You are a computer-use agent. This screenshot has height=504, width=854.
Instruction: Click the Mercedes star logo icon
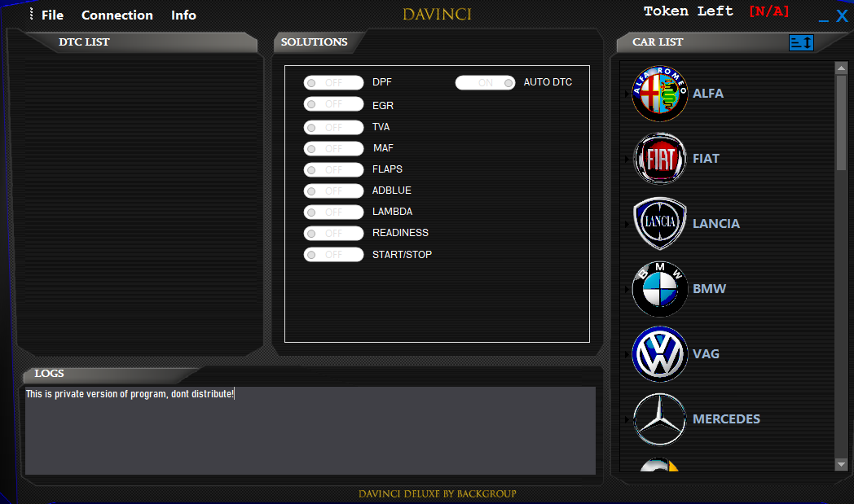click(x=659, y=419)
